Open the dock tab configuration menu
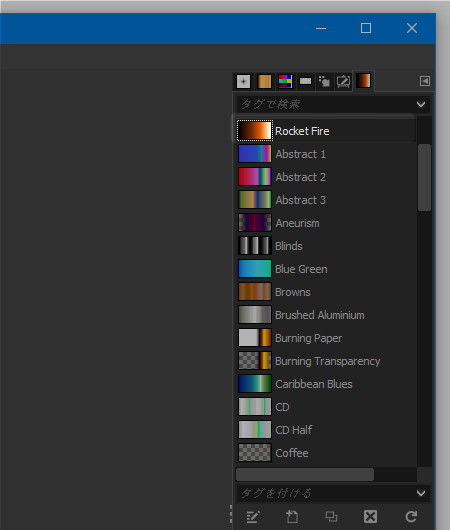450x530 pixels. coord(425,81)
